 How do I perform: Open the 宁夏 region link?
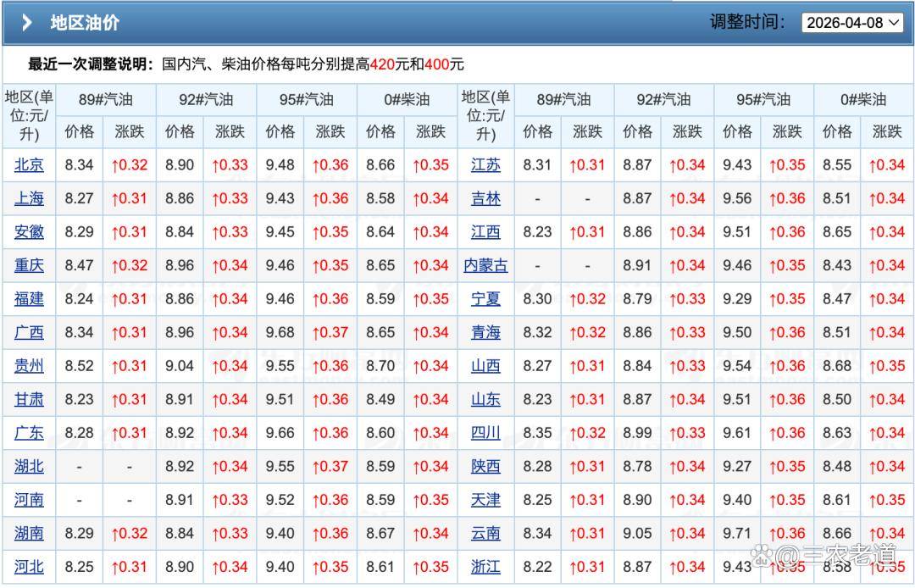point(486,299)
